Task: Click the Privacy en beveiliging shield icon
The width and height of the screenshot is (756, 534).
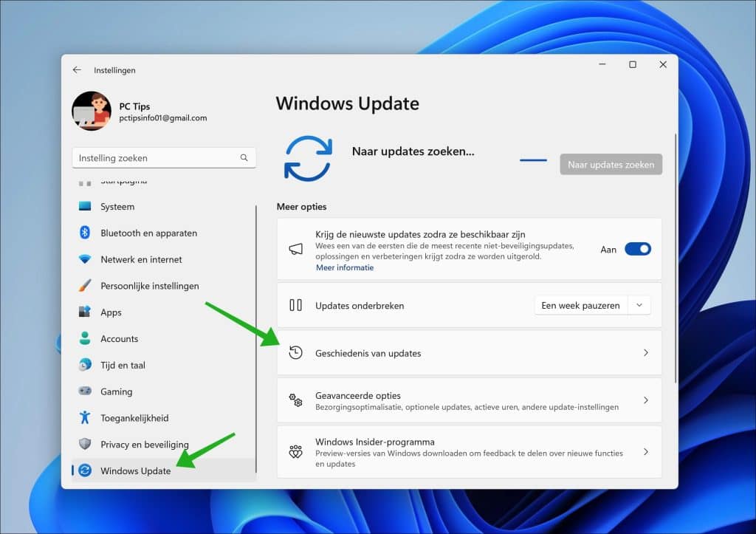Action: (x=85, y=444)
